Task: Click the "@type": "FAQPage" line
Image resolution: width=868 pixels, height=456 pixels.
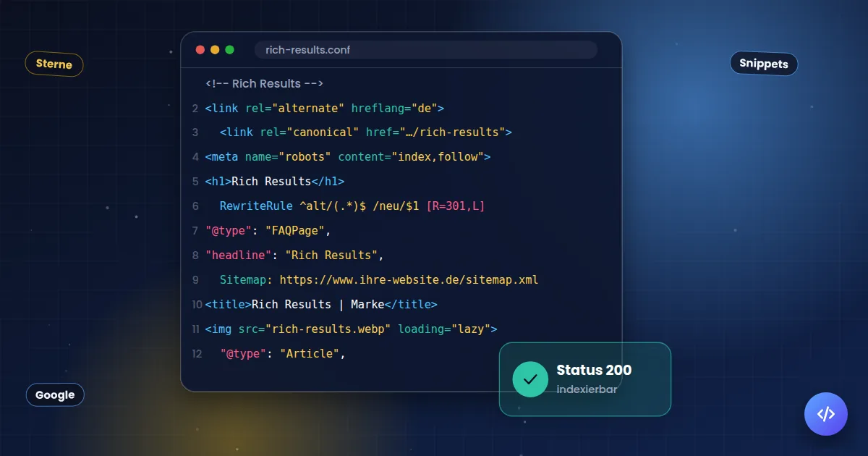Action: coord(268,231)
